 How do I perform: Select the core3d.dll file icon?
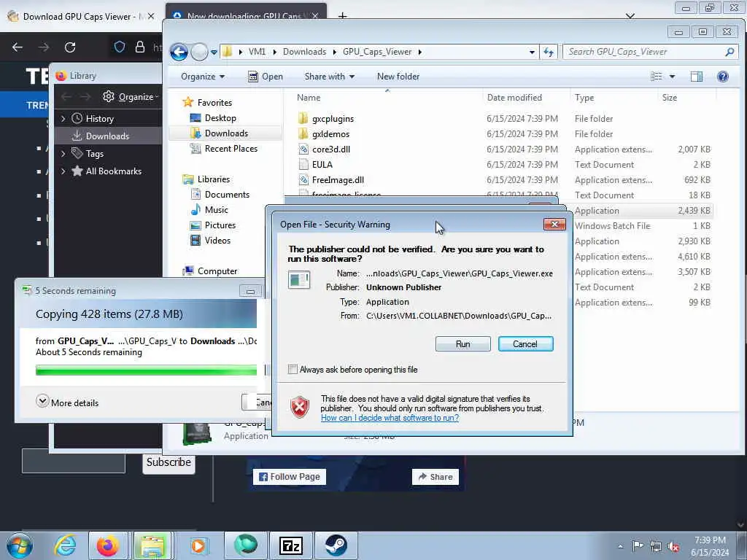pos(303,149)
